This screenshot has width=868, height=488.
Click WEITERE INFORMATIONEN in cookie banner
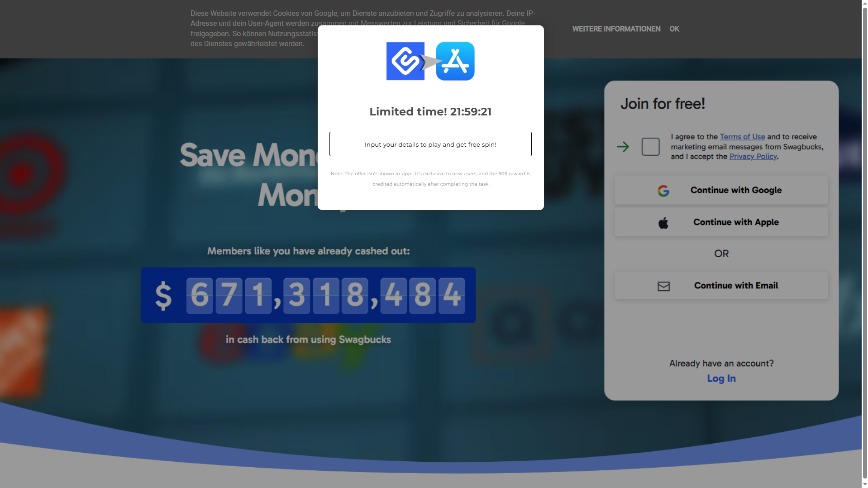coord(616,29)
